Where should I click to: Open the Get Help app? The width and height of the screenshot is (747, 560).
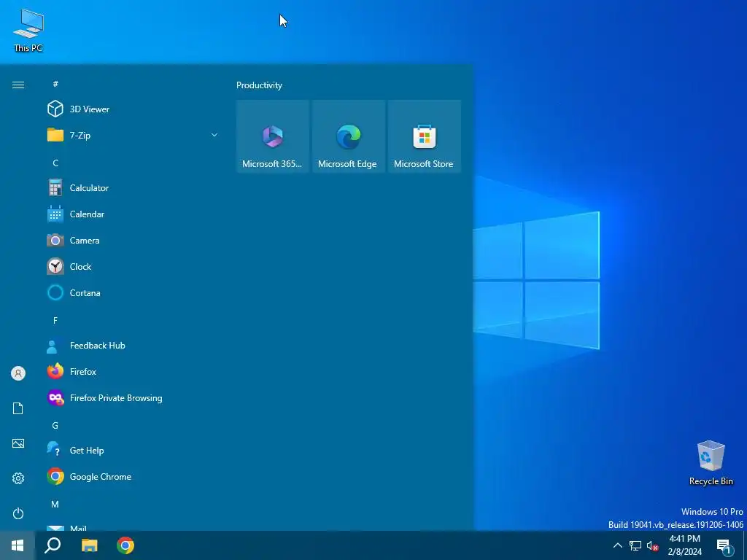click(132, 450)
